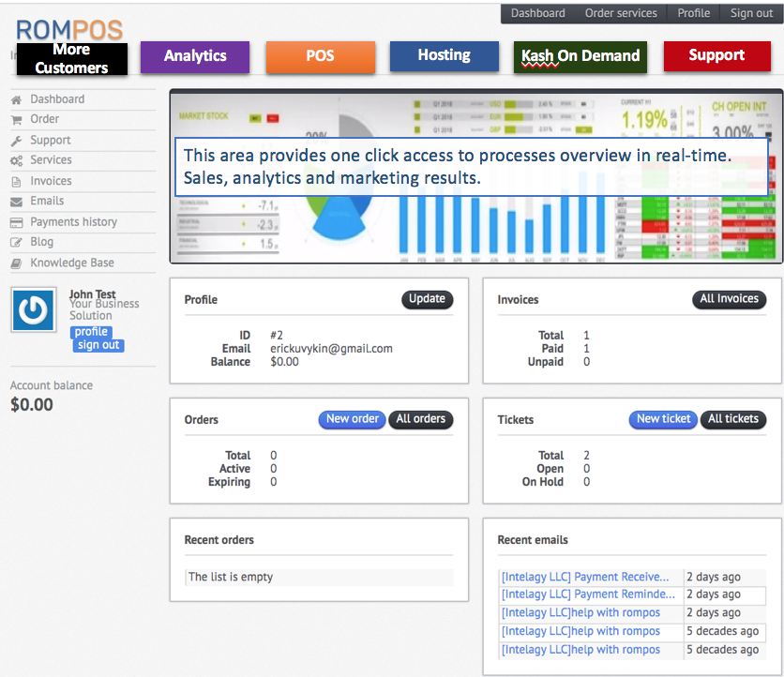This screenshot has width=784, height=677.
Task: Click the analytics dashboard banner image
Action: click(x=476, y=176)
